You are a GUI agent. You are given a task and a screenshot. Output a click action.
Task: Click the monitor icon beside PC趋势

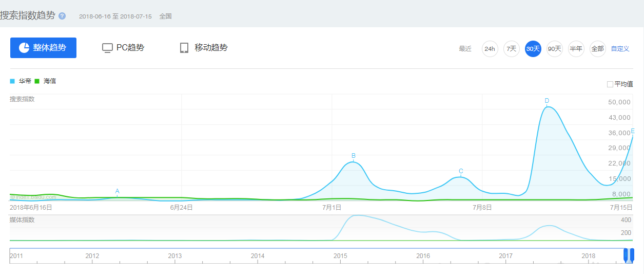[107, 48]
